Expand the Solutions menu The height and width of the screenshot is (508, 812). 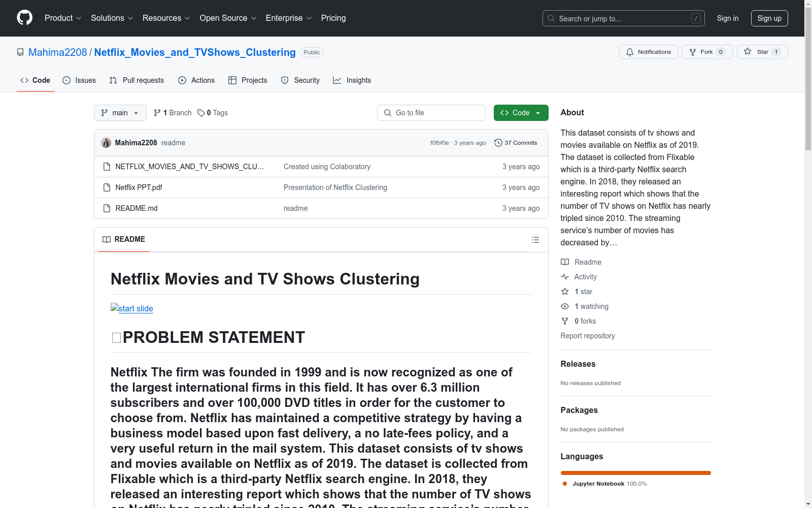(x=112, y=18)
